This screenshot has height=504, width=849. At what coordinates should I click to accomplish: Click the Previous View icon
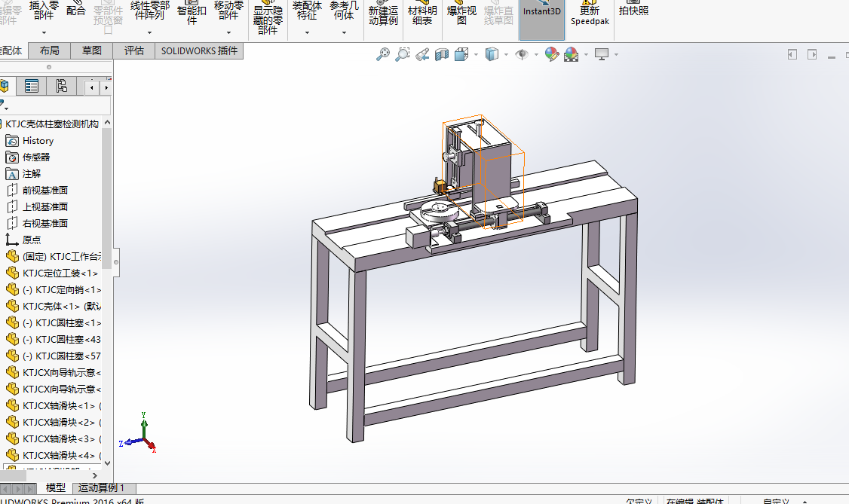422,54
